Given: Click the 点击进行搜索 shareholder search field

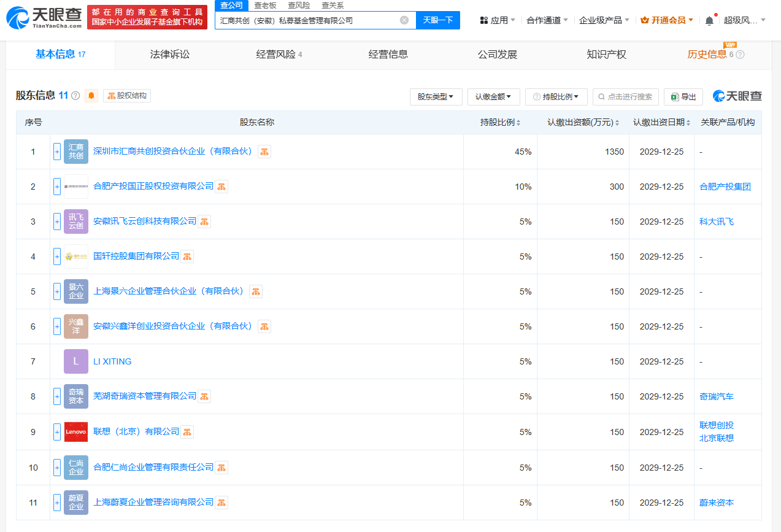Looking at the screenshot, I should click(626, 97).
